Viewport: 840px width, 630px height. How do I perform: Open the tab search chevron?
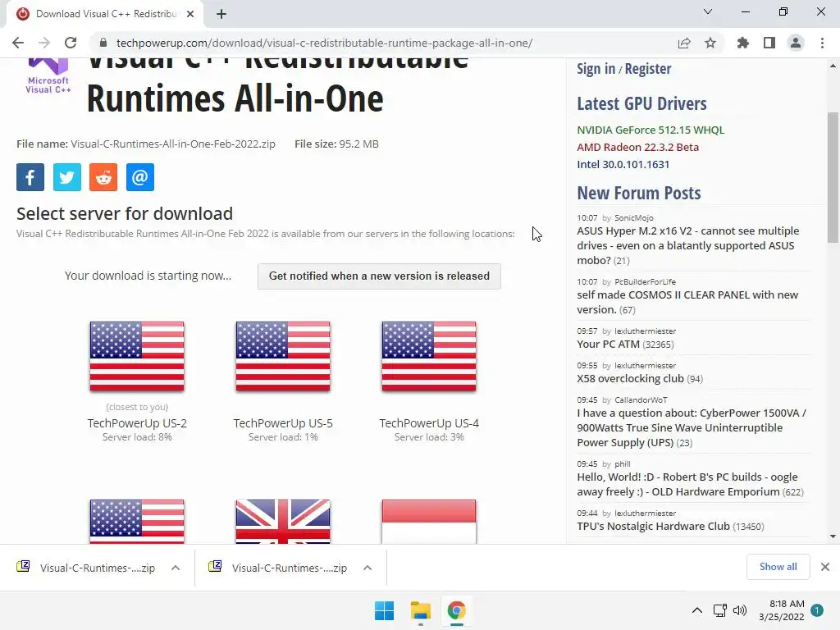pos(708,11)
